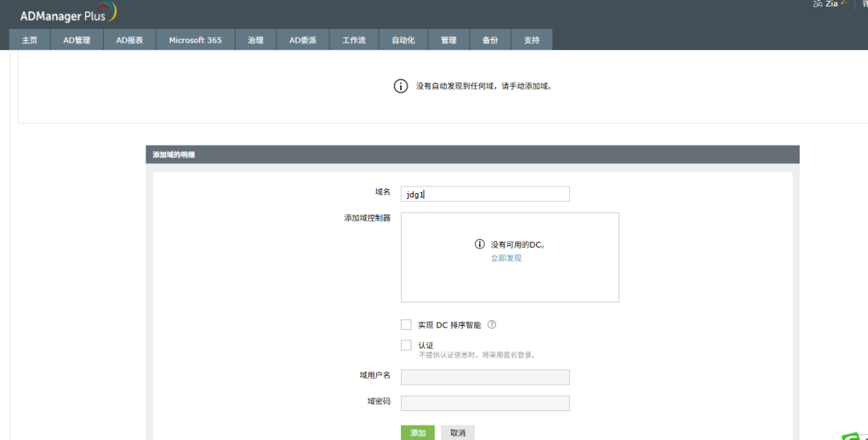Click inside the 添加域控制器 list box
868x440 pixels.
[510, 257]
